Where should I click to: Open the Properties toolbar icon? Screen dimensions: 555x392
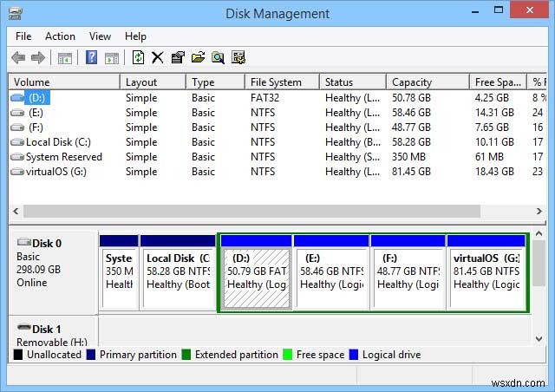[x=178, y=57]
